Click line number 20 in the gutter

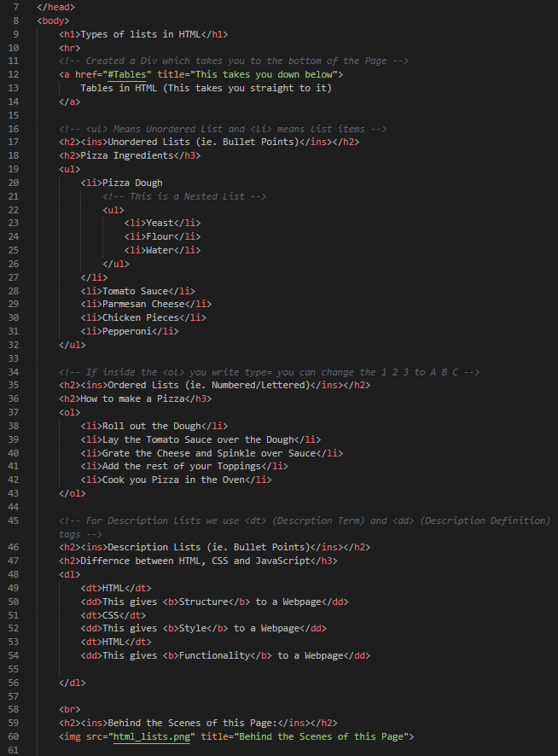14,183
